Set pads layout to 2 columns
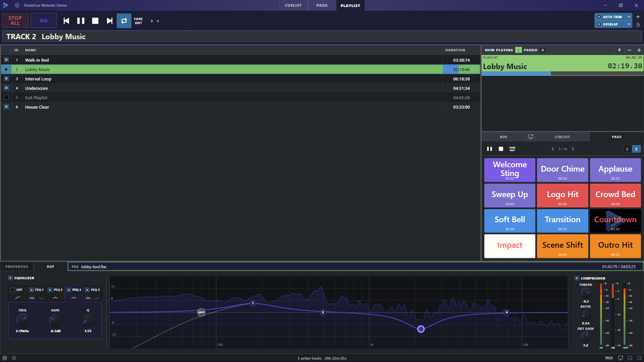This screenshot has width=644, height=362. (x=627, y=149)
